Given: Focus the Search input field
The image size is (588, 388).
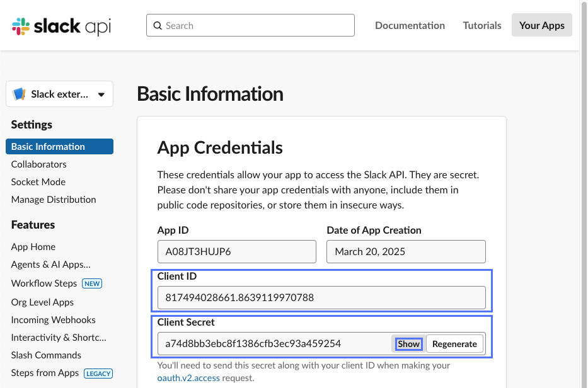Looking at the screenshot, I should 250,25.
